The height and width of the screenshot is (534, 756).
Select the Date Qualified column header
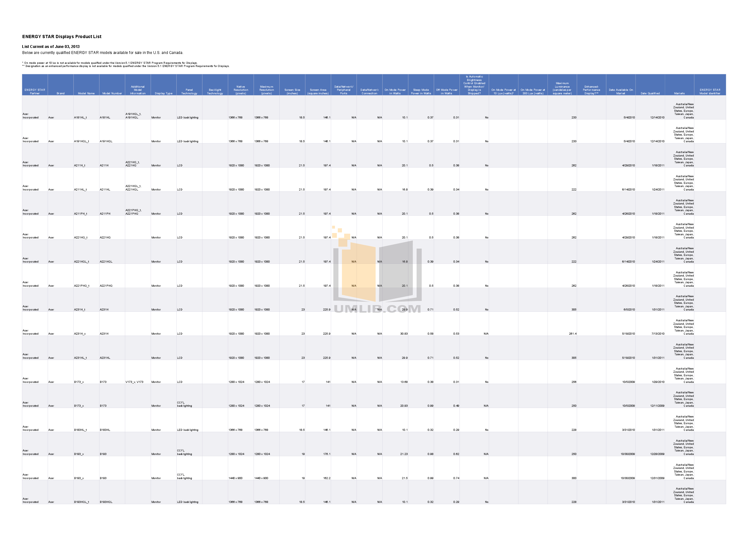point(650,93)
